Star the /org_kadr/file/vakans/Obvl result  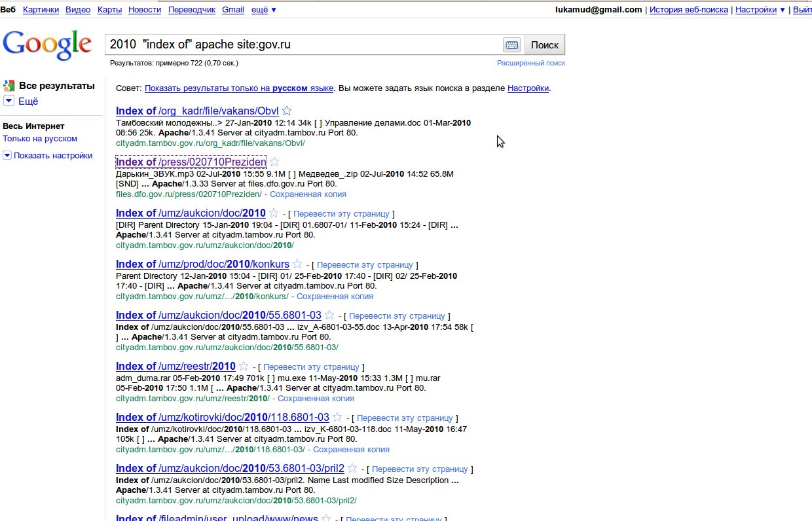[286, 111]
